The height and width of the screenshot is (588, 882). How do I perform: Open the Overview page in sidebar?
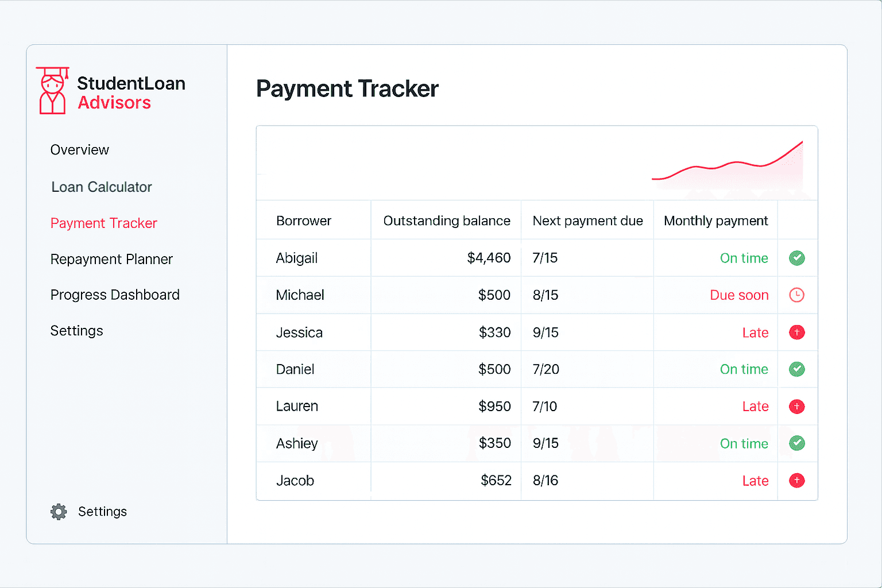[x=80, y=150]
